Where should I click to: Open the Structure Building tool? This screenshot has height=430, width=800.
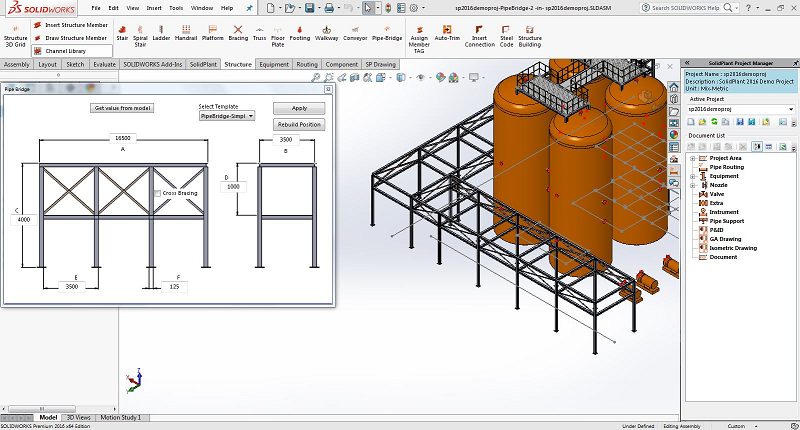pyautogui.click(x=530, y=36)
